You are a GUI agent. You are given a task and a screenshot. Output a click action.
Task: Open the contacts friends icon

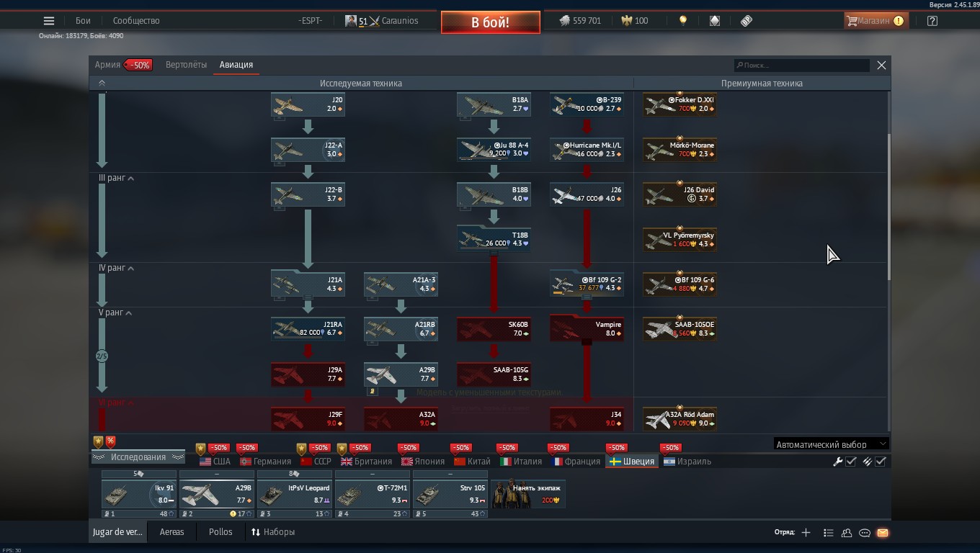847,533
